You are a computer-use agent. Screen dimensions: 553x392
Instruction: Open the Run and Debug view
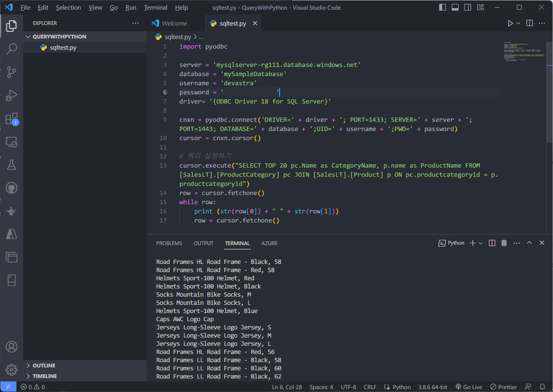coord(11,95)
